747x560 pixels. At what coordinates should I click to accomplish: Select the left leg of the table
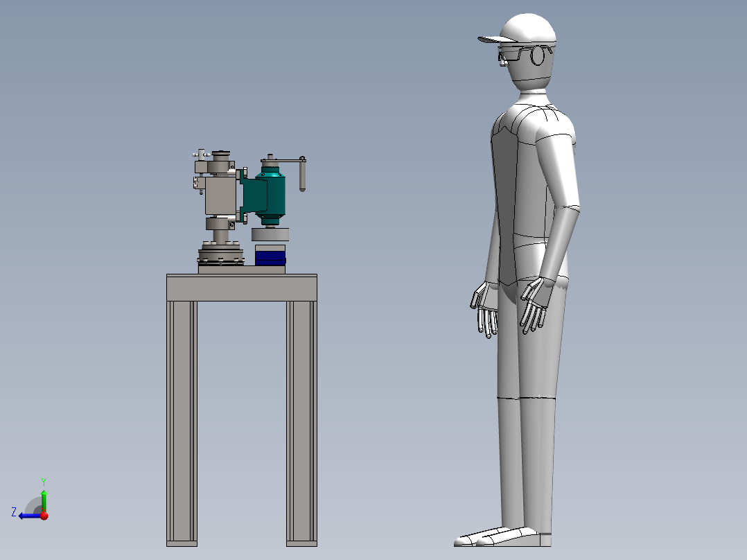[x=182, y=423]
